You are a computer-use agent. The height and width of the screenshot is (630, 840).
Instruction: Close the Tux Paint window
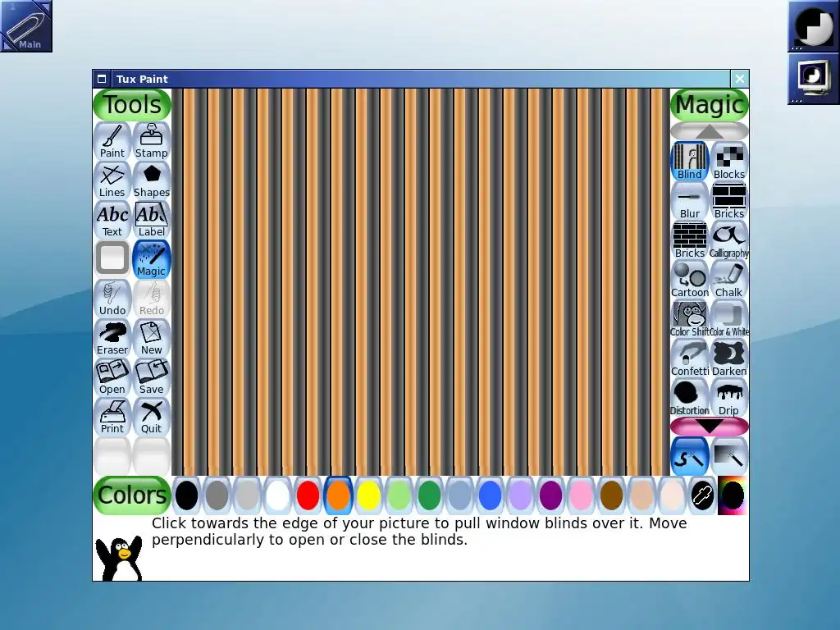coord(740,80)
